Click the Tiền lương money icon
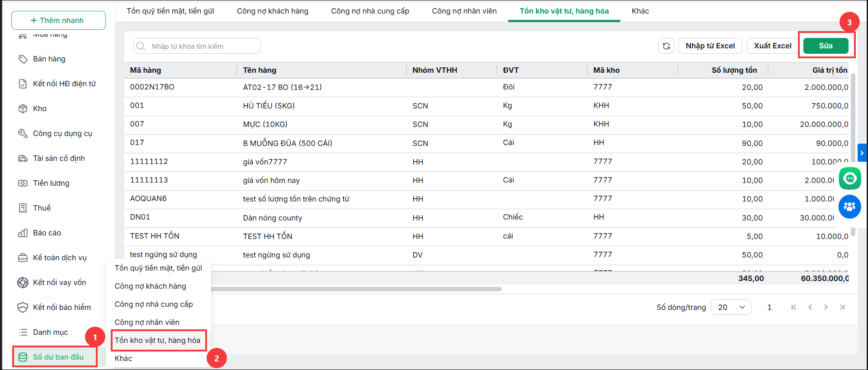Image resolution: width=868 pixels, height=370 pixels. (x=23, y=183)
